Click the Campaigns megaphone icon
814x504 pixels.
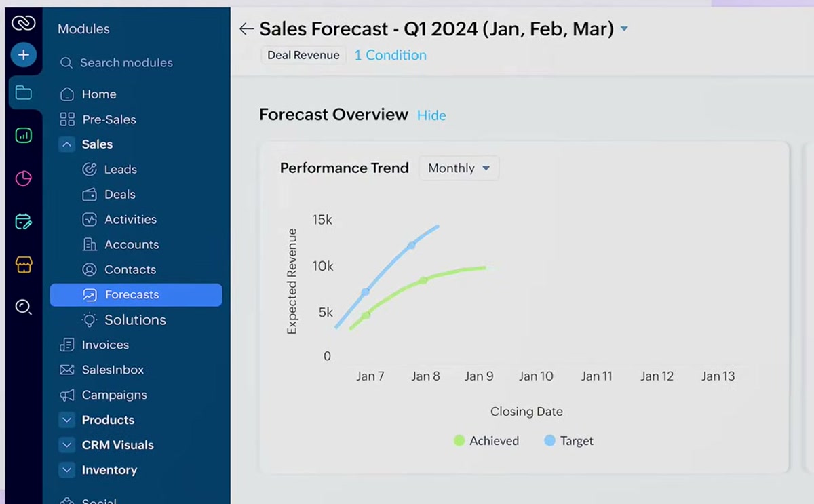pyautogui.click(x=66, y=395)
